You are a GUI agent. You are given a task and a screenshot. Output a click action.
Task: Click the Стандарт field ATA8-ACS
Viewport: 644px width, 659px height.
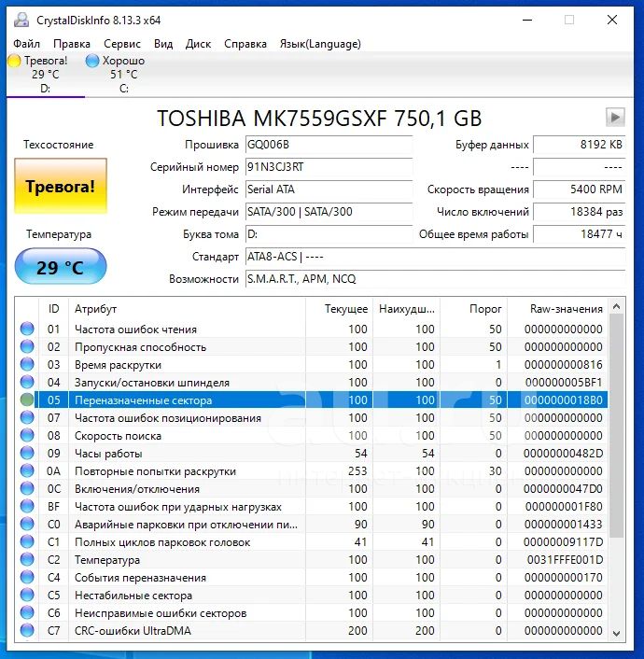[x=436, y=257]
